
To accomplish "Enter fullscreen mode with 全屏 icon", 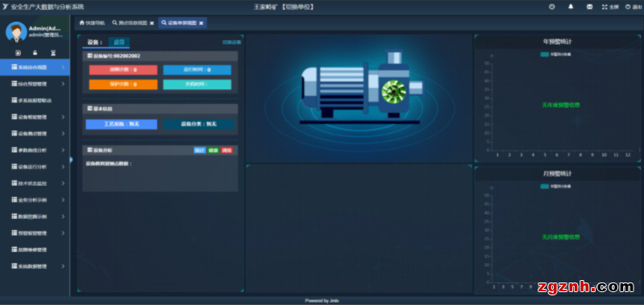I will 610,7.
